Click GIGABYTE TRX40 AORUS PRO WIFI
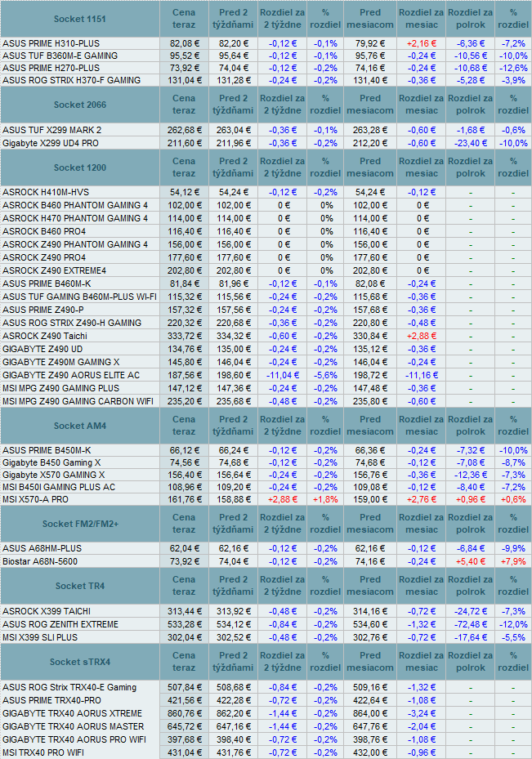This screenshot has height=759, width=532. [x=74, y=739]
